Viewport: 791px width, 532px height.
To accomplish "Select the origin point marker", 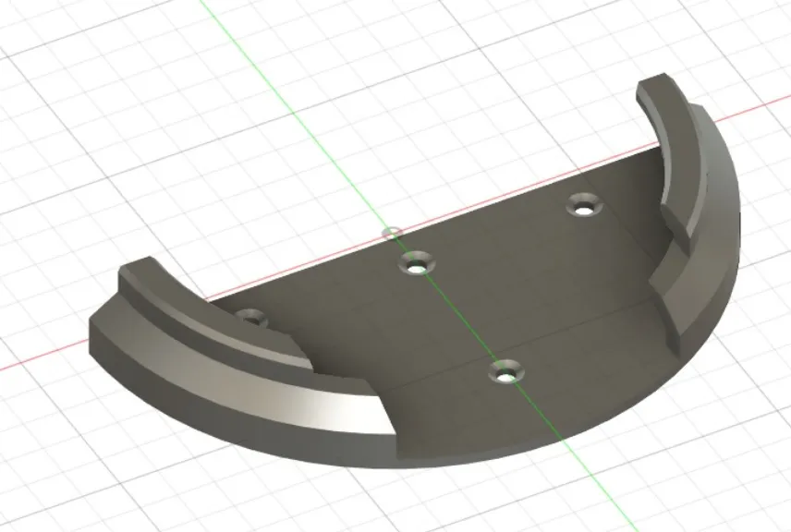I will click(391, 231).
